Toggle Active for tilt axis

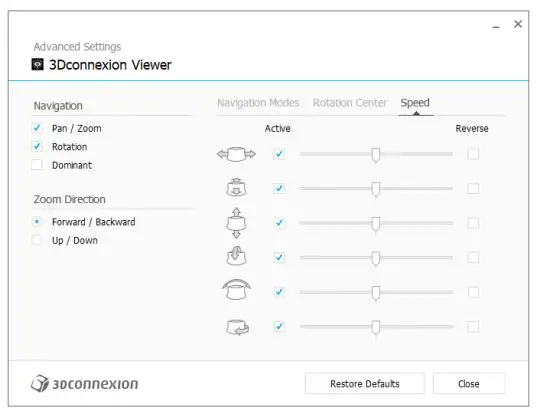click(279, 257)
